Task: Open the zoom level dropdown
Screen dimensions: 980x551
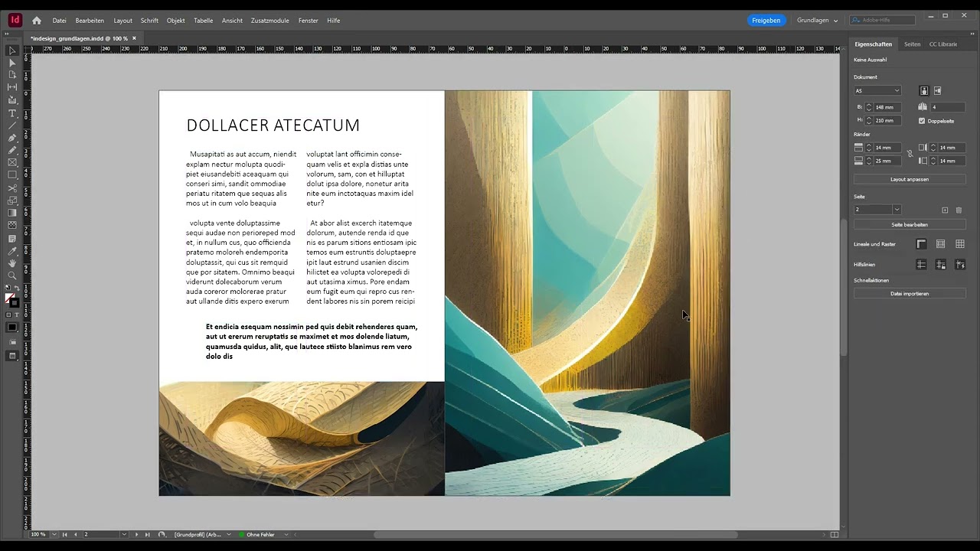Action: pyautogui.click(x=53, y=534)
